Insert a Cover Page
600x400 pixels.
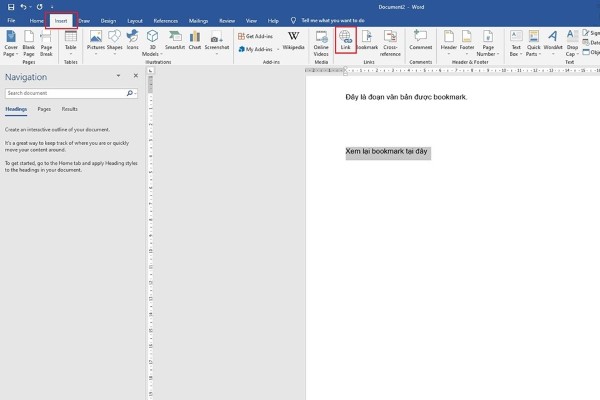(x=11, y=43)
